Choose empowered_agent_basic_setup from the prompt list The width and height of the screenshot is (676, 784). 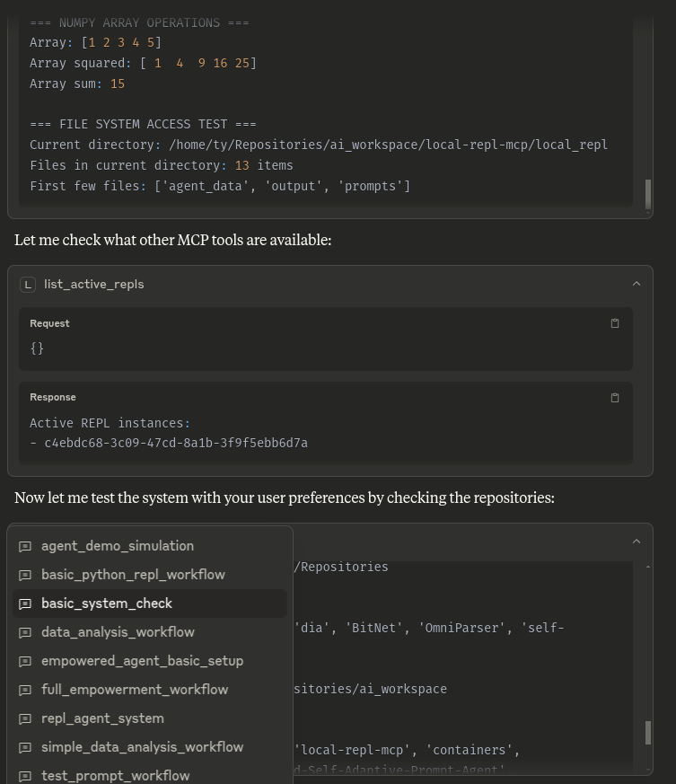pyautogui.click(x=142, y=661)
